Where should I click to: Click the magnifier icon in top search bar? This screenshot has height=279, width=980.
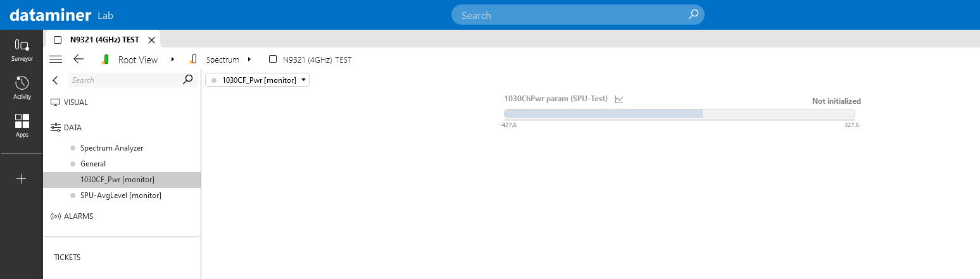click(x=693, y=15)
